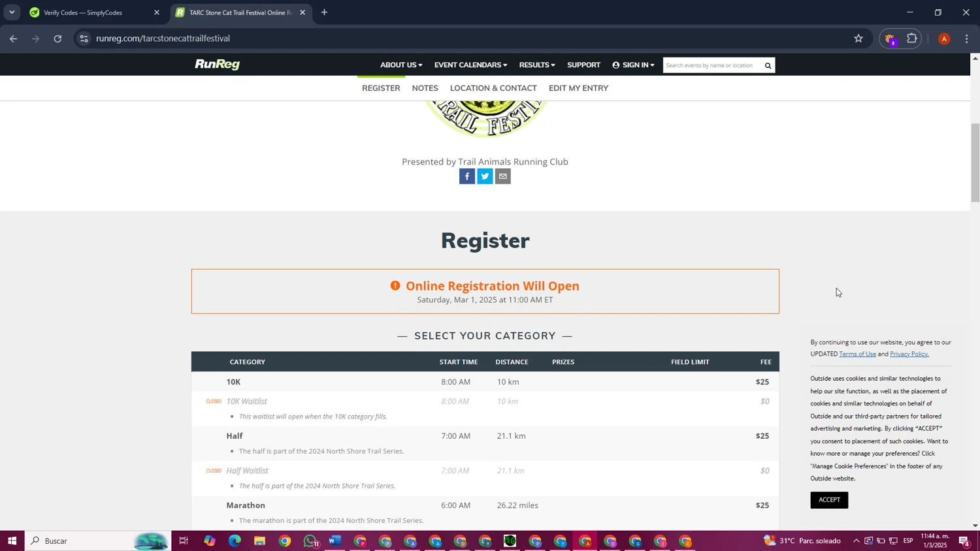This screenshot has height=551, width=980.
Task: Share event on Facebook icon
Action: [467, 176]
